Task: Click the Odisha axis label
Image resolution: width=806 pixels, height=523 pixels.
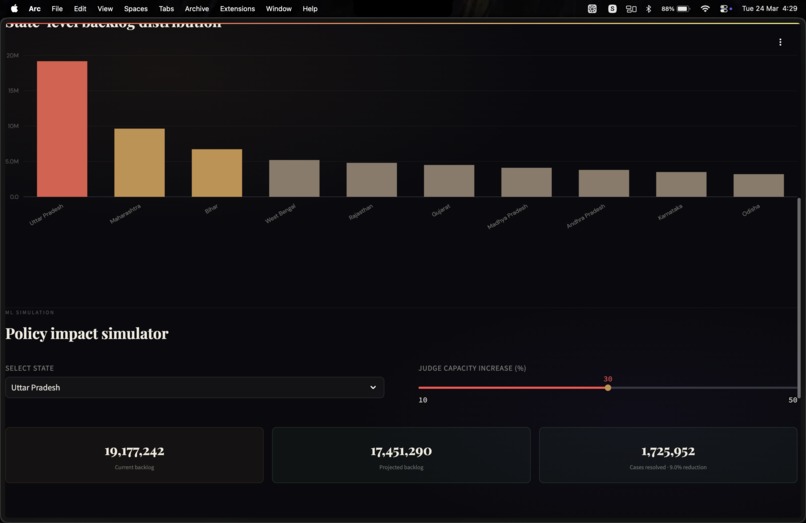Action: coord(751,210)
